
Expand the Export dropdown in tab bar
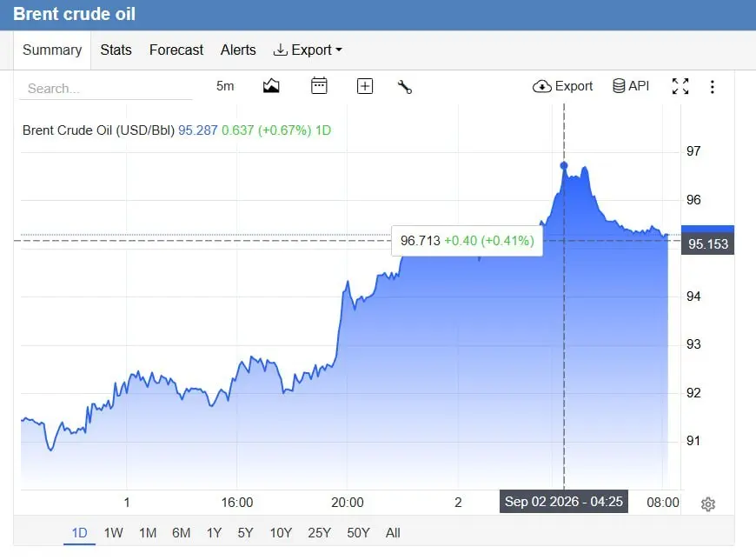[x=308, y=50]
